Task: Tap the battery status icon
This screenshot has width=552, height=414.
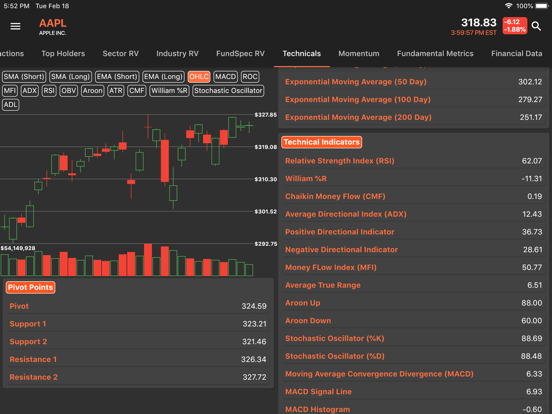Action: 542,6
